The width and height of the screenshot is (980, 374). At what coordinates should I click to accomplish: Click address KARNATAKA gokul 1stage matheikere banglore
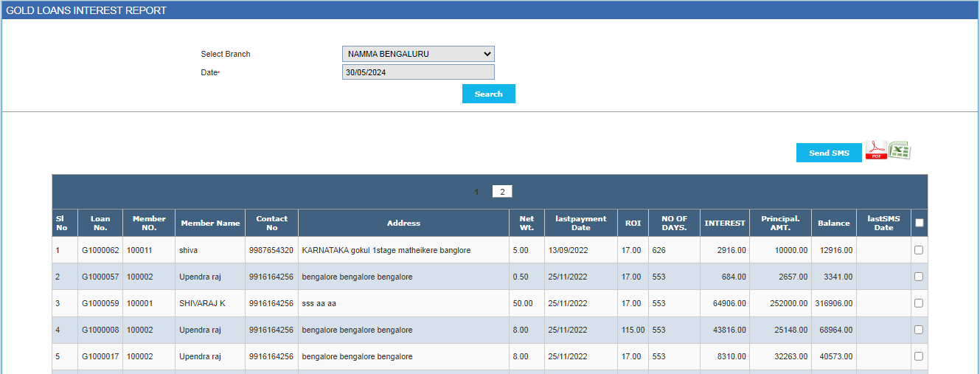386,250
